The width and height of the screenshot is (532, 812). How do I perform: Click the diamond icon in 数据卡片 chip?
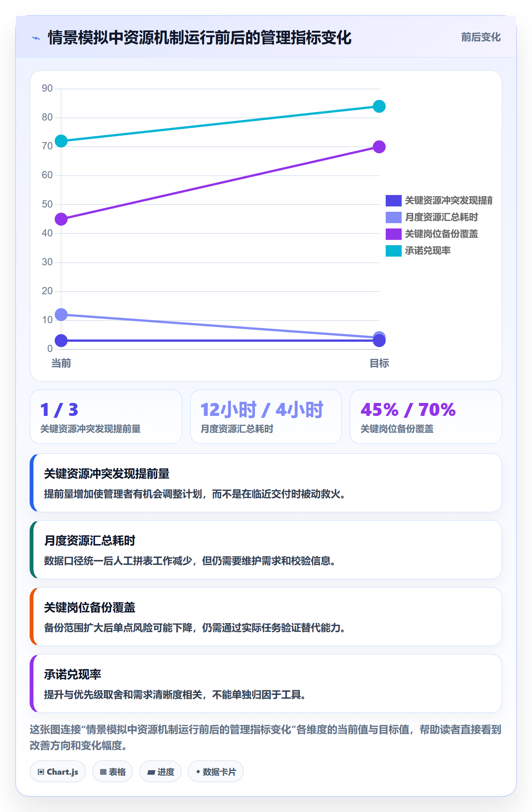pos(198,772)
